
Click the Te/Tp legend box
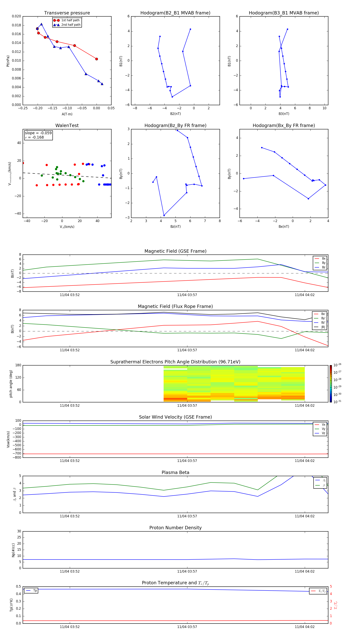[x=318, y=591]
